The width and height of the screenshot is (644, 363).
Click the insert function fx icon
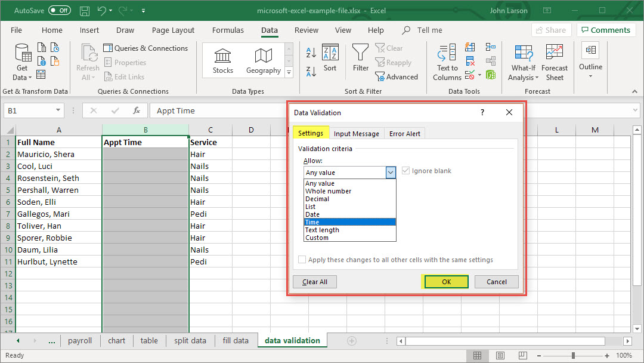click(137, 110)
